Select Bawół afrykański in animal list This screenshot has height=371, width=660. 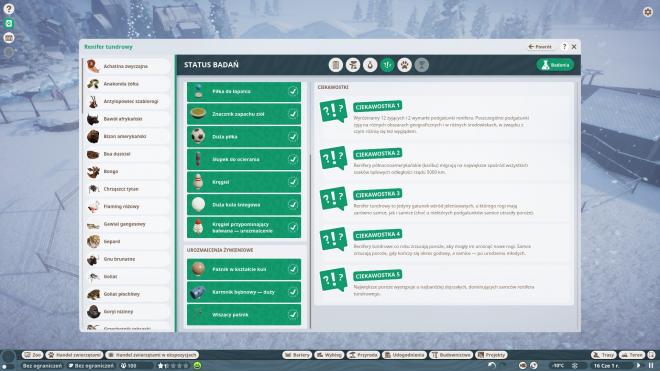[128, 119]
